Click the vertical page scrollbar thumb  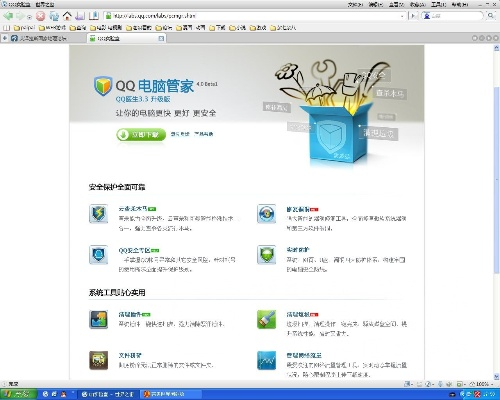coord(496,180)
